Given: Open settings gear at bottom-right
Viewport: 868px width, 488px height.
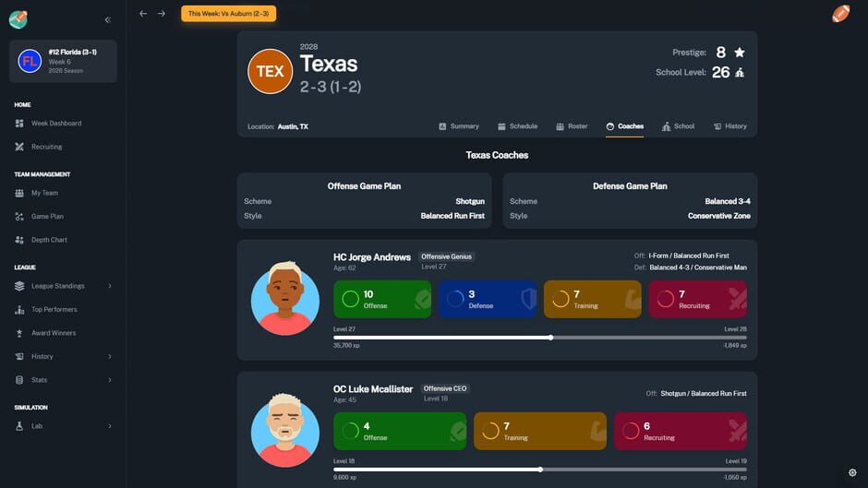Looking at the screenshot, I should (x=851, y=472).
